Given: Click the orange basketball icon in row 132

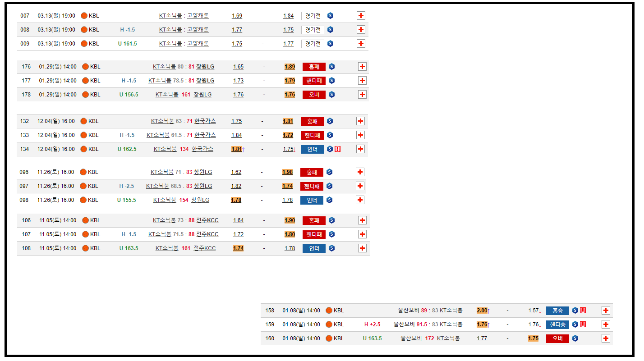Looking at the screenshot, I should 83,121.
